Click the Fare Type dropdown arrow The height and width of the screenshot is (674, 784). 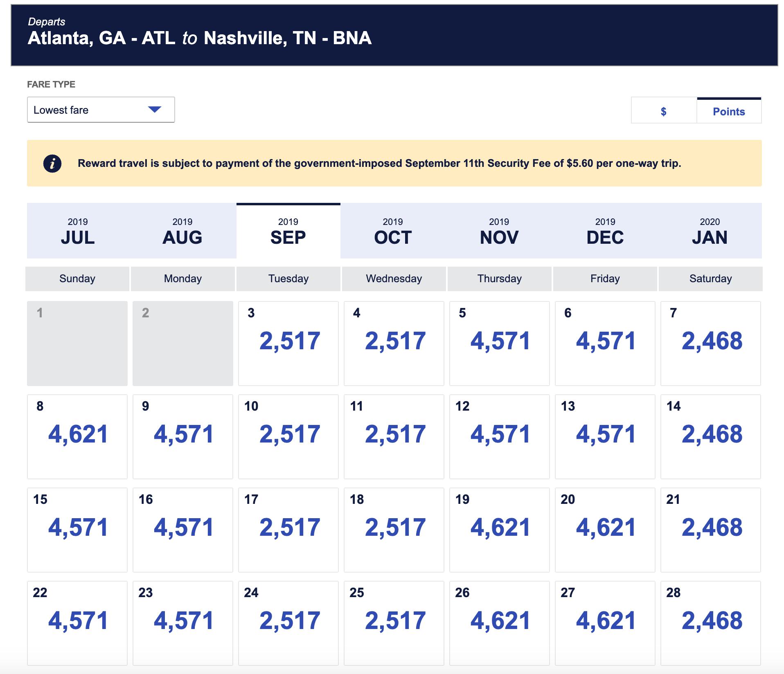[x=154, y=110]
